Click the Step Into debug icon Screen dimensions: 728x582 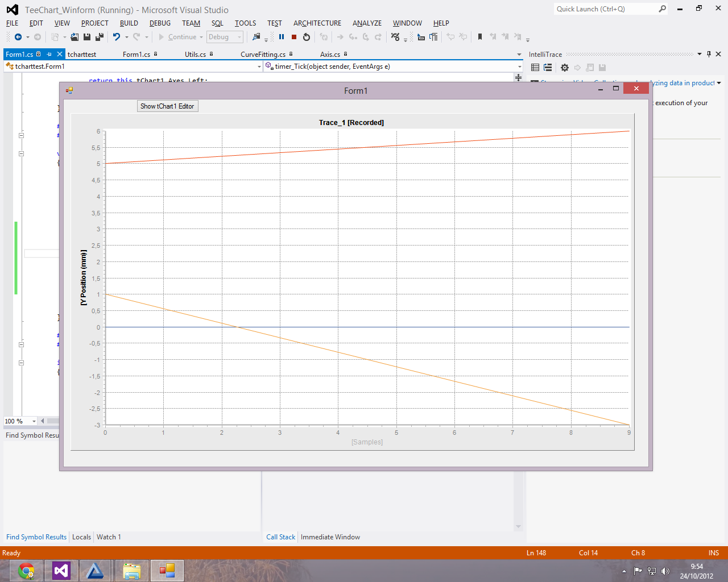[x=353, y=37]
